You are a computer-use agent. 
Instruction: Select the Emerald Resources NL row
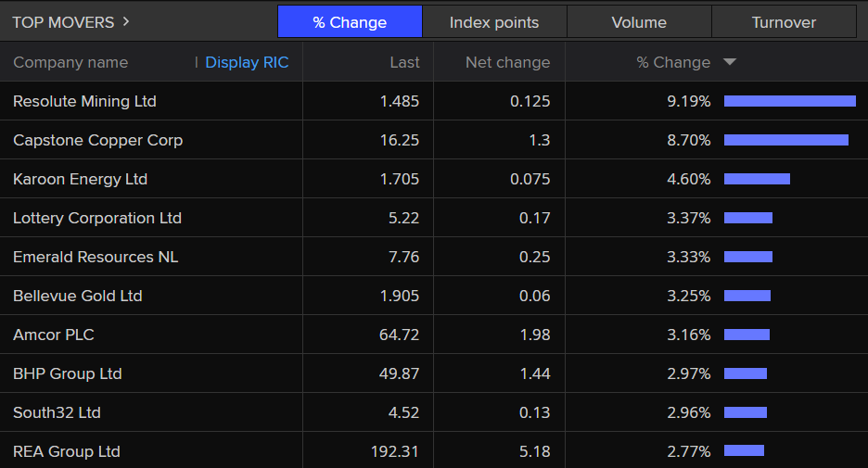pos(96,257)
